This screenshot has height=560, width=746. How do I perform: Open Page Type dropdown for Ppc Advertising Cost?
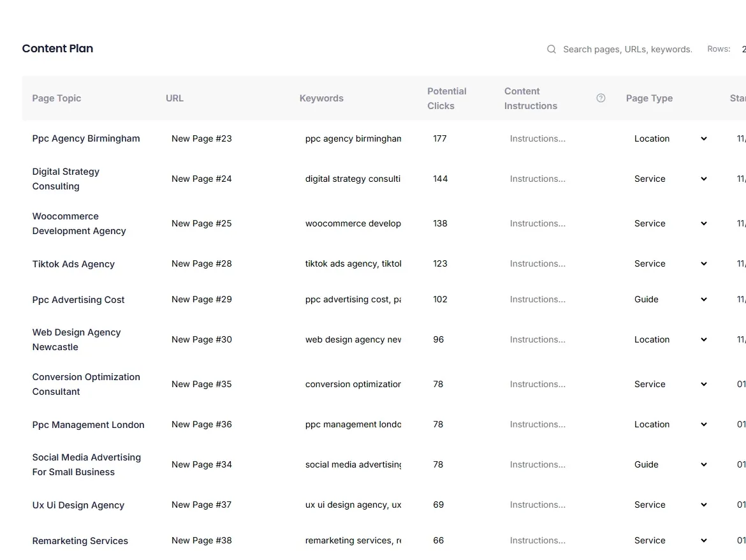coord(703,299)
